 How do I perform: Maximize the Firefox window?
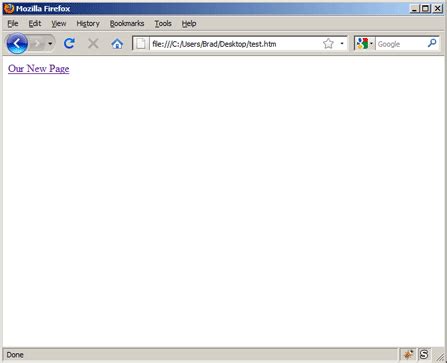(426, 9)
